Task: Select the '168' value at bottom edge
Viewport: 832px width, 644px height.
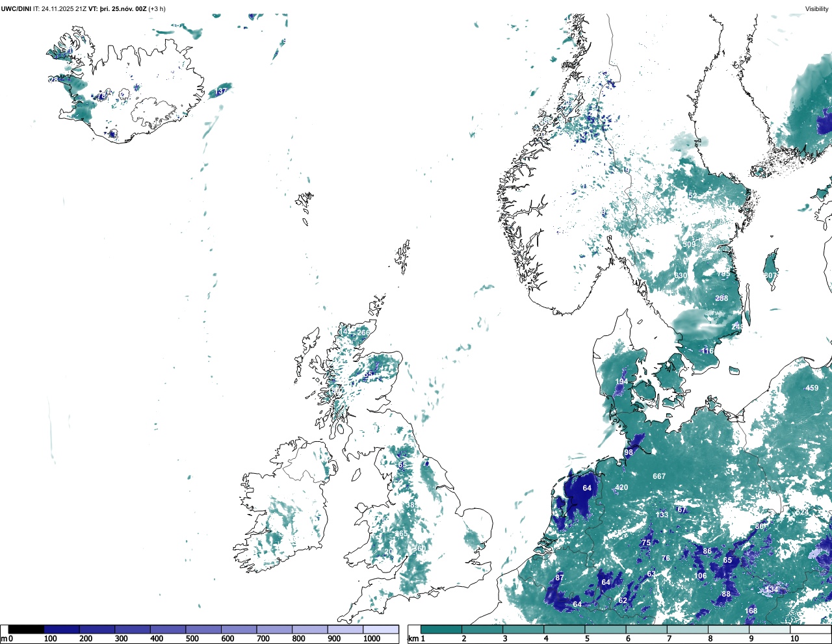Action: 751,611
